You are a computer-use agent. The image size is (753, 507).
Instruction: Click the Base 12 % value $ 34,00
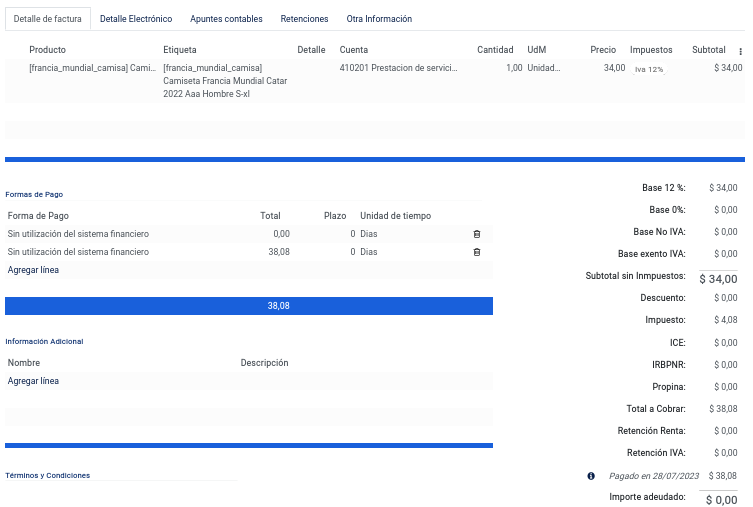[x=723, y=188]
